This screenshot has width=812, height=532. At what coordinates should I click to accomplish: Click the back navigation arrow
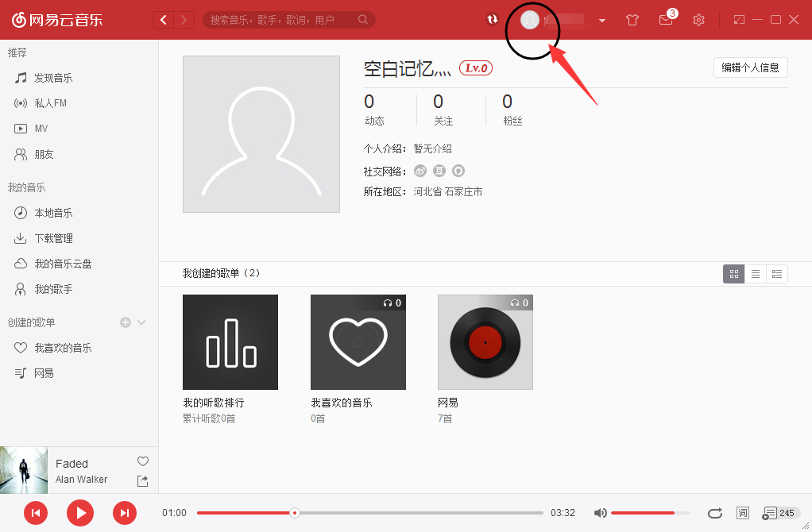[x=163, y=19]
